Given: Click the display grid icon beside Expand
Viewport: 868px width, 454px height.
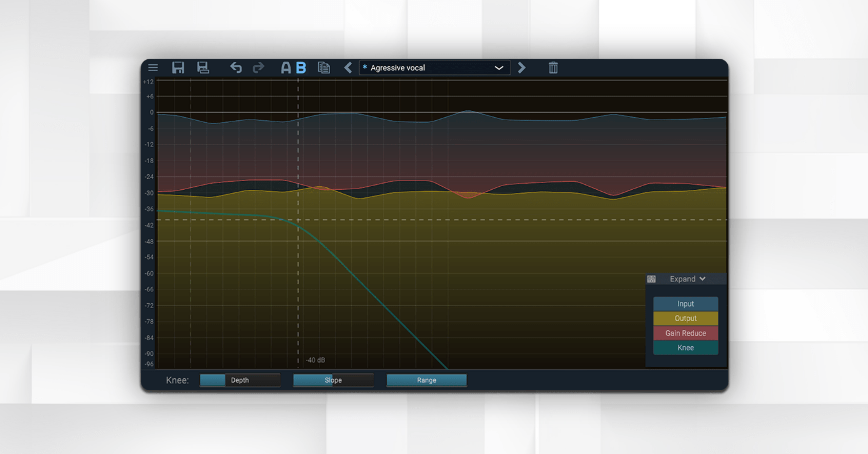Looking at the screenshot, I should [x=651, y=279].
